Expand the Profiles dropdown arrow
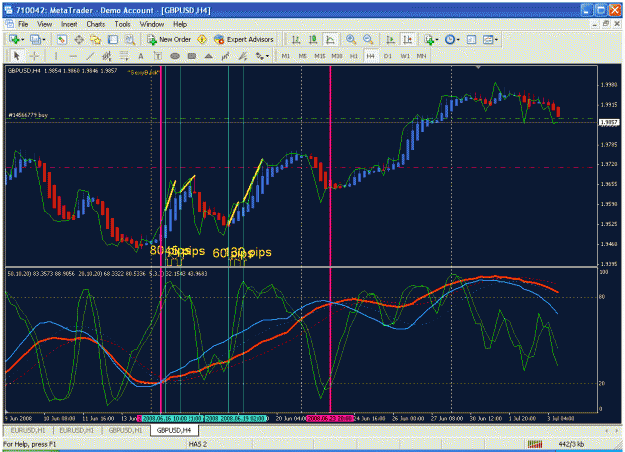This screenshot has height=452, width=625. coord(44,40)
